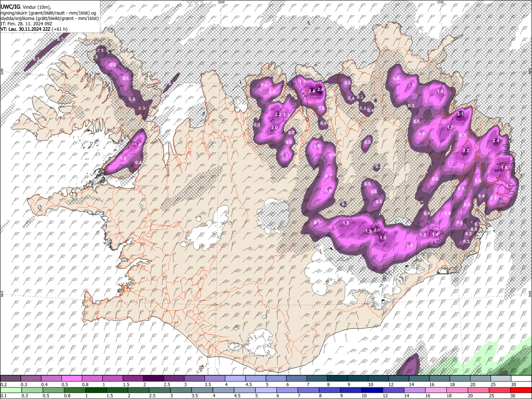Viewport: 532px width, 399px height.
Task: Click the dark gray-purple 0.2 swatch in top legend row
Action: 11,379
